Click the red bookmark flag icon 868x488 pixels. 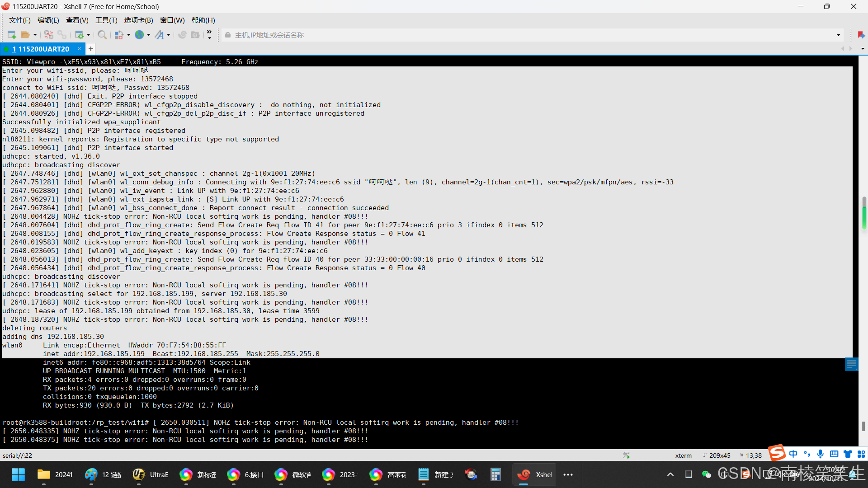861,35
